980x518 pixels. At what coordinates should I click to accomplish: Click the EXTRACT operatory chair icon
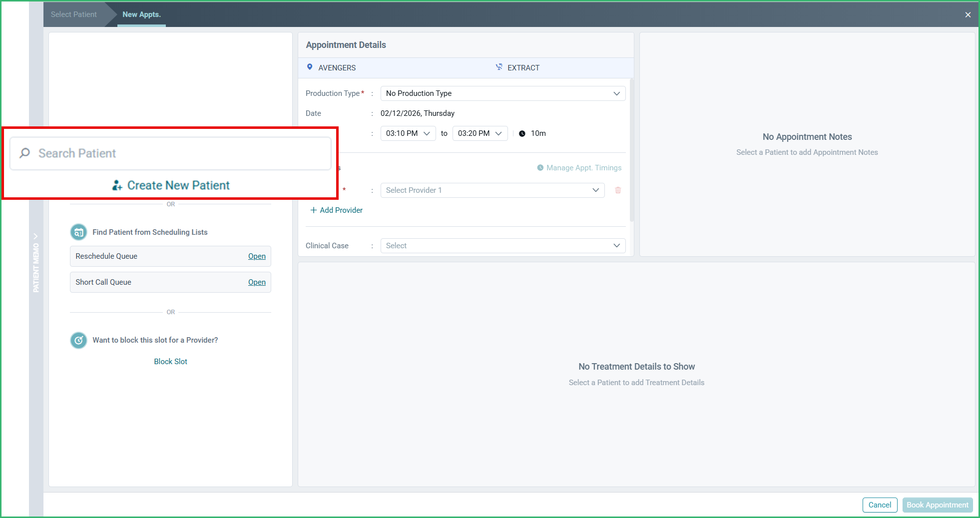click(499, 67)
